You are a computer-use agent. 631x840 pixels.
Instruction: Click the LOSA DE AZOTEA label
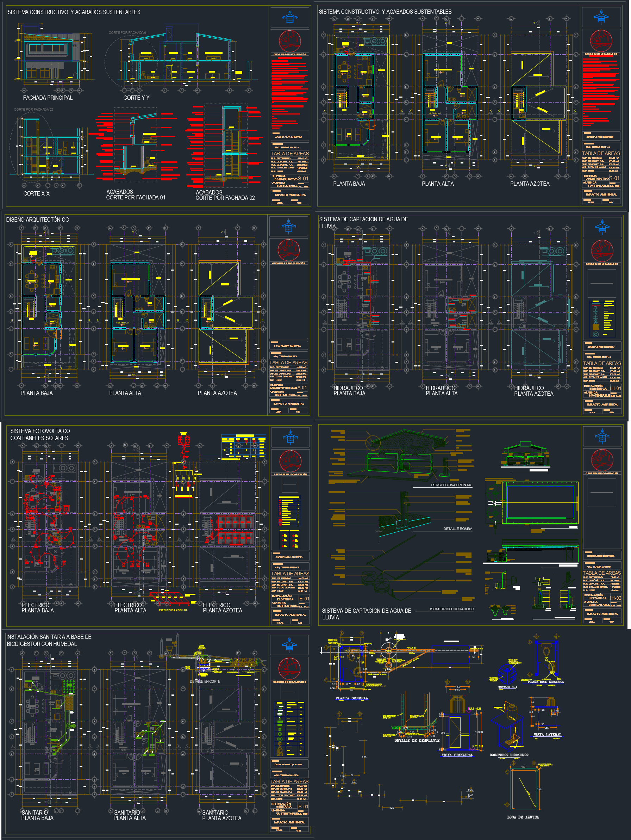point(523,817)
